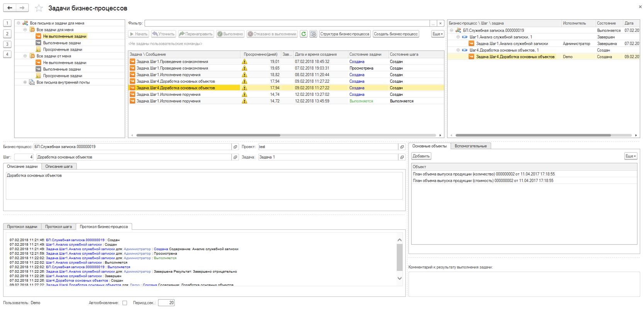The height and width of the screenshot is (310, 644).
Task: Open the Шаг field link icon
Action: 235,157
